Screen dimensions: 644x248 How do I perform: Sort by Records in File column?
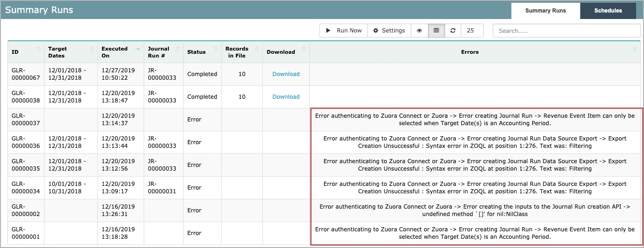point(242,52)
